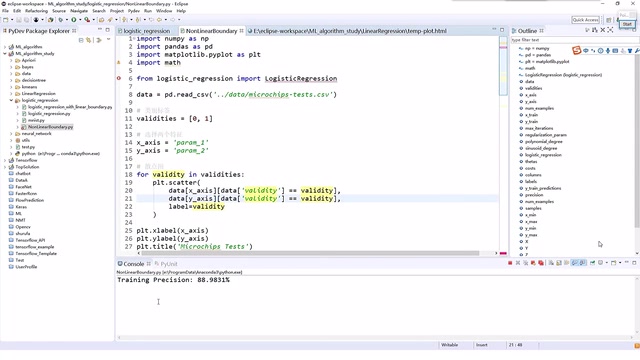Viewport: 640px width, 360px height.
Task: Open dropdown arrow beside Run icon
Action: [80, 20]
